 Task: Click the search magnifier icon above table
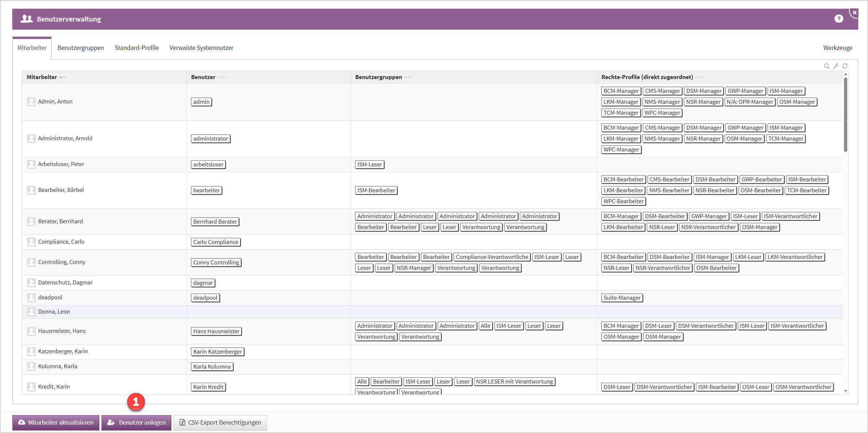pos(827,66)
